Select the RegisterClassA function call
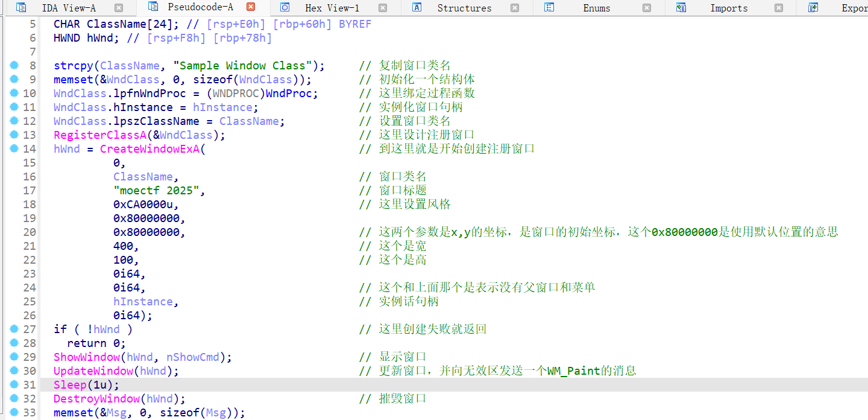This screenshot has height=420, width=868. pos(99,135)
